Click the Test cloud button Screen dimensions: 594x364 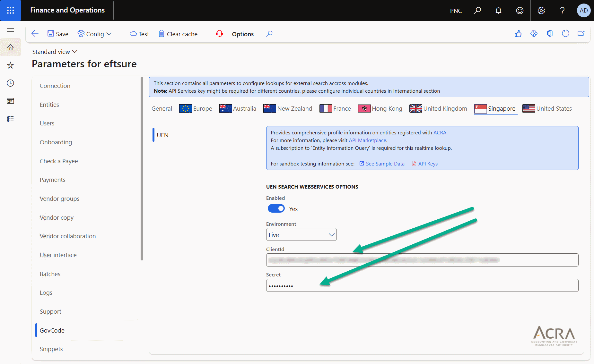(x=139, y=34)
